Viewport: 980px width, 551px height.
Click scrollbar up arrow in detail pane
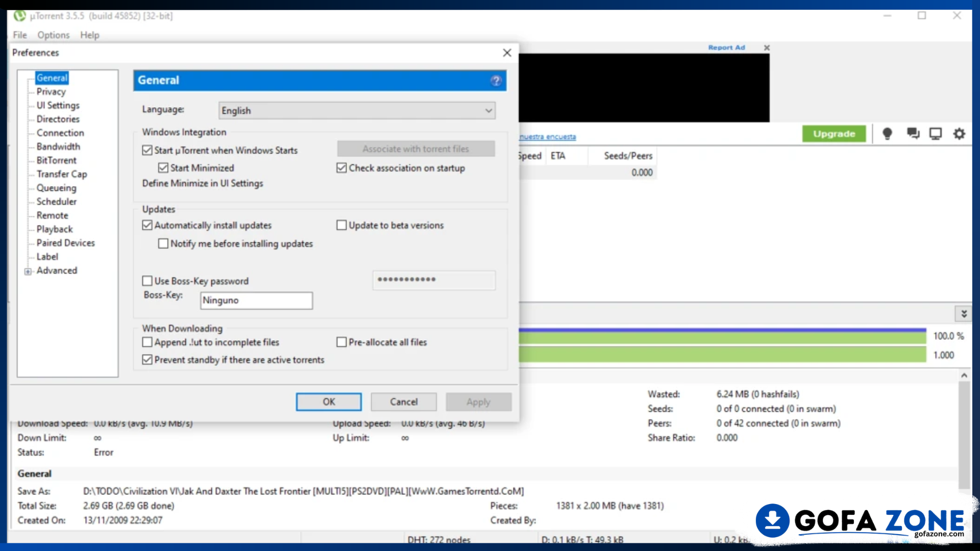click(964, 375)
